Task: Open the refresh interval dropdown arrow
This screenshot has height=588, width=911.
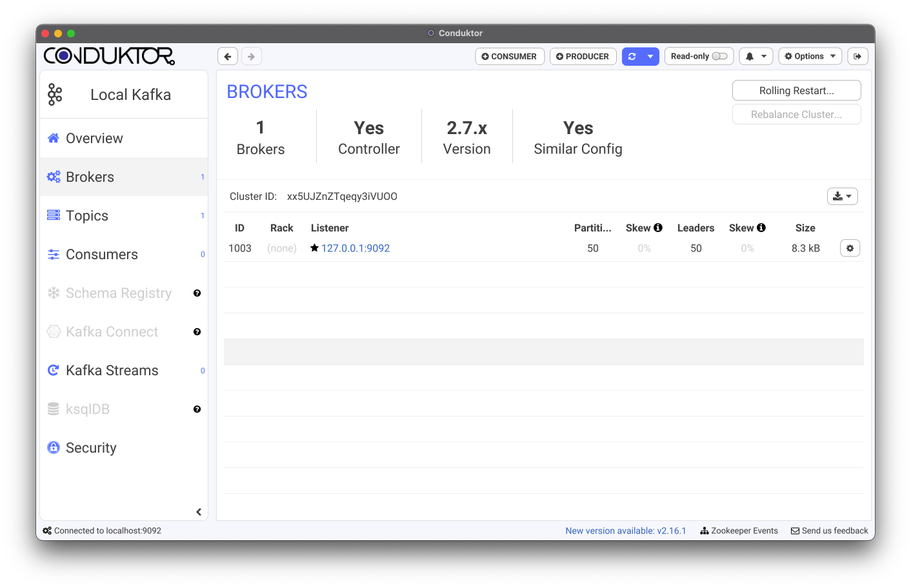Action: 650,57
